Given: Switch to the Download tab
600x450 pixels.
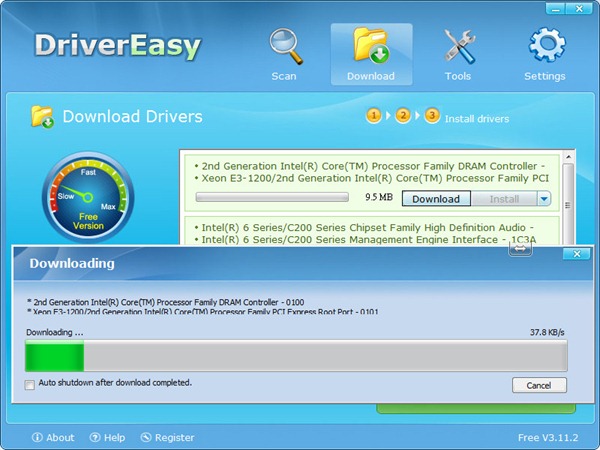Looking at the screenshot, I should point(371,54).
